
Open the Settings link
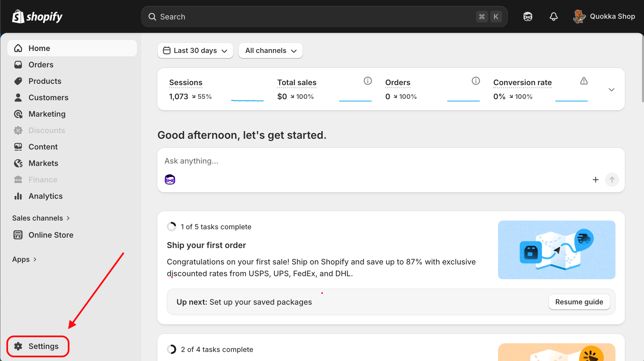[38, 346]
